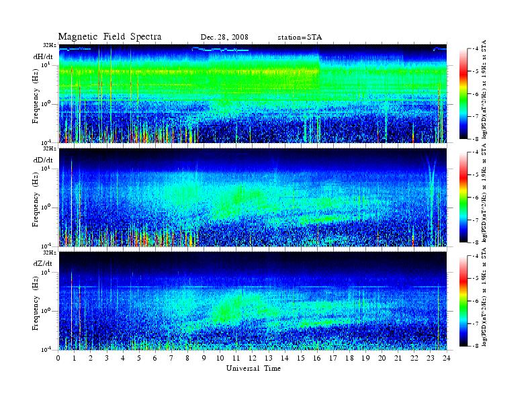Click the 32Hz label above dH/dt panel
This screenshot has width=532, height=411.
coord(50,45)
